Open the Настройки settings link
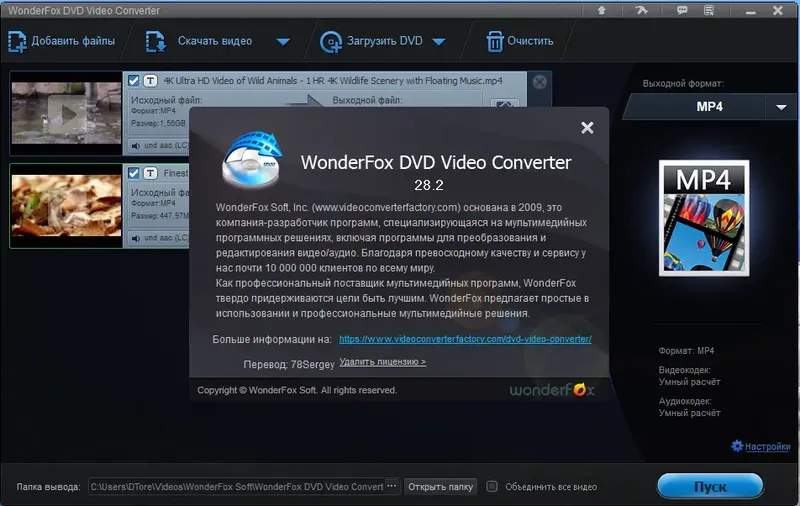This screenshot has width=800, height=506. [767, 446]
